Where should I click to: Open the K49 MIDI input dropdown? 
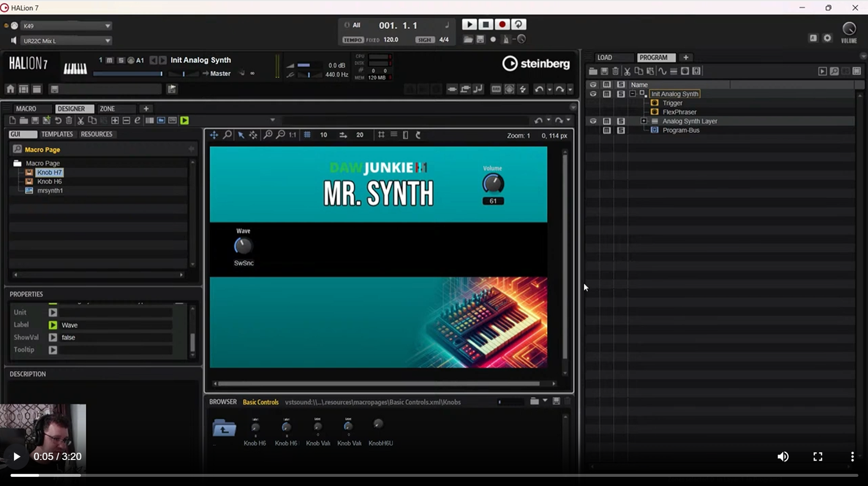pyautogui.click(x=66, y=25)
